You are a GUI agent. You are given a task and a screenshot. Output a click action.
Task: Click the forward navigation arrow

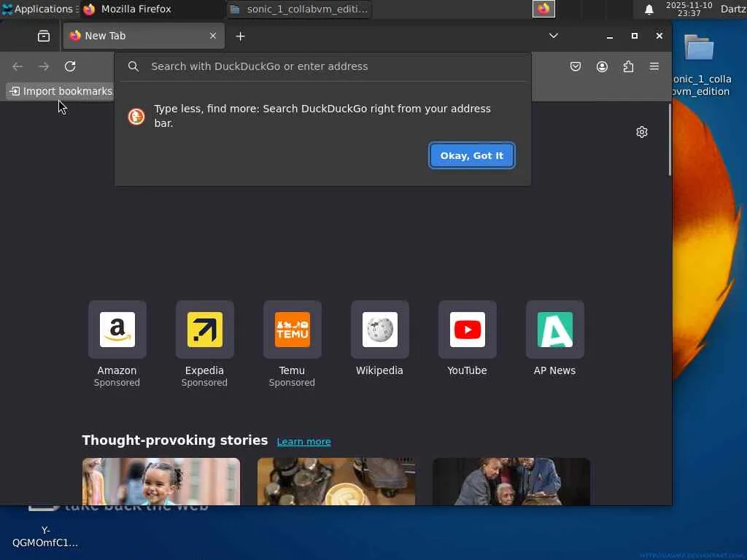pos(44,66)
